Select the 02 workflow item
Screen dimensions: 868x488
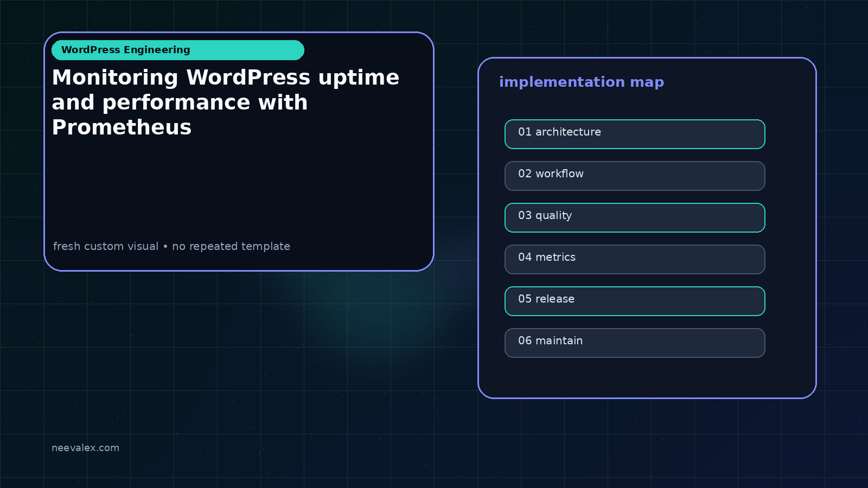tap(635, 176)
